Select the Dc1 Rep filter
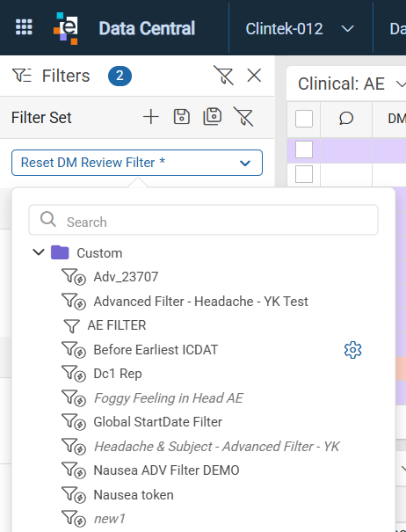The image size is (406, 532). pyautogui.click(x=118, y=374)
